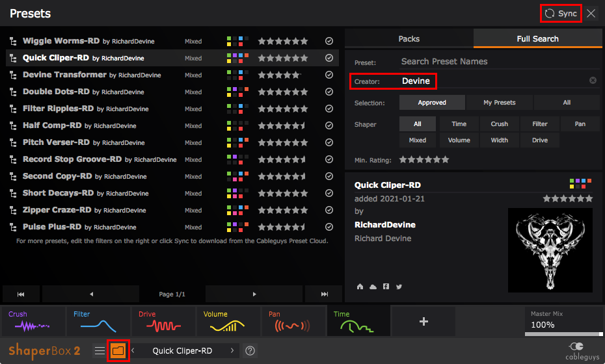This screenshot has height=364, width=605.
Task: Load the previous preset with the left chevron
Action: tap(133, 350)
